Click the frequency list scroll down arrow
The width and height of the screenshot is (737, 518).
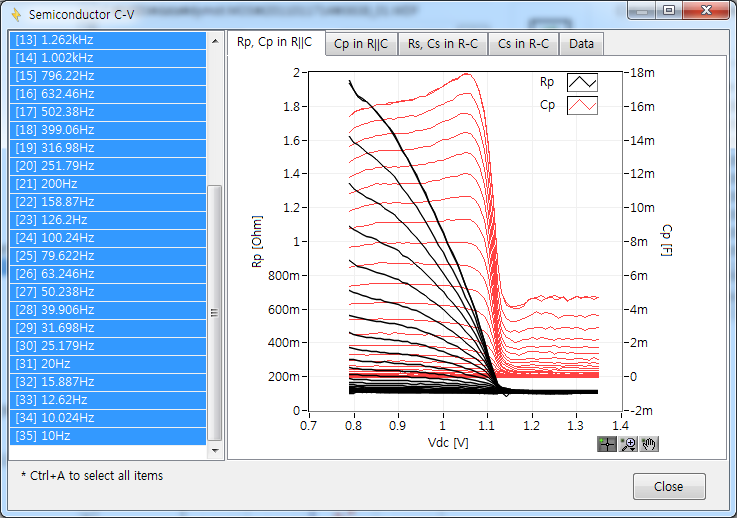click(215, 452)
